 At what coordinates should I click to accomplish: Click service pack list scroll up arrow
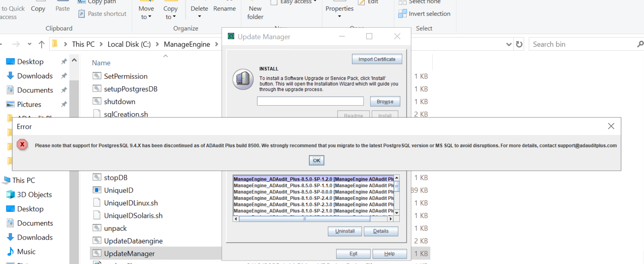(x=397, y=178)
